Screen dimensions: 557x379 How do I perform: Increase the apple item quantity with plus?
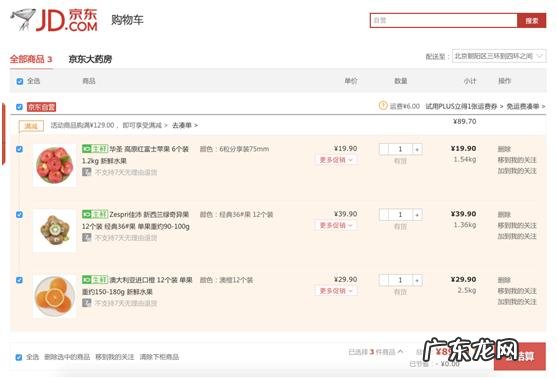(417, 149)
